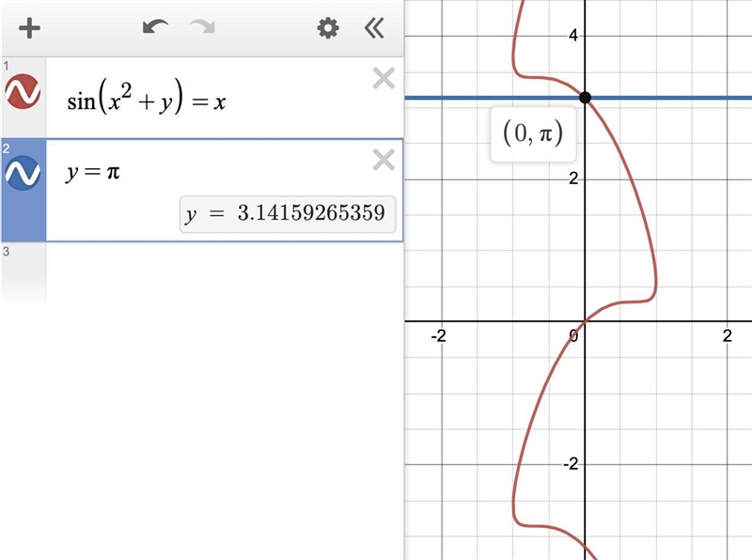The height and width of the screenshot is (560, 752).
Task: Undo the last edit
Action: coord(155,27)
